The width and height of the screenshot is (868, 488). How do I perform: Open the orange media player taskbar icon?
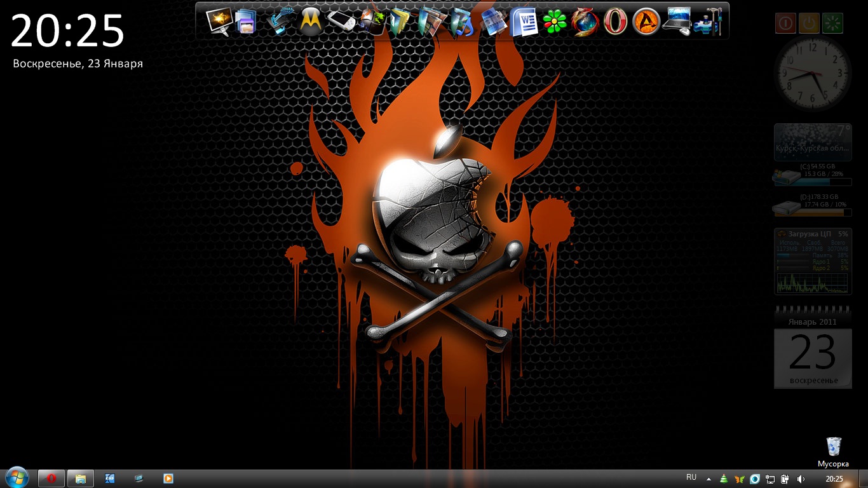[168, 478]
